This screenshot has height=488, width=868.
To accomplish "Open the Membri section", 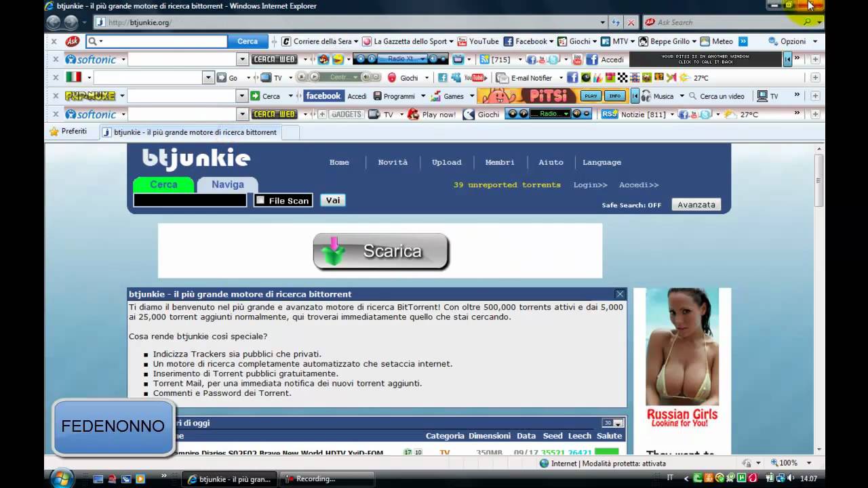I will click(x=500, y=163).
